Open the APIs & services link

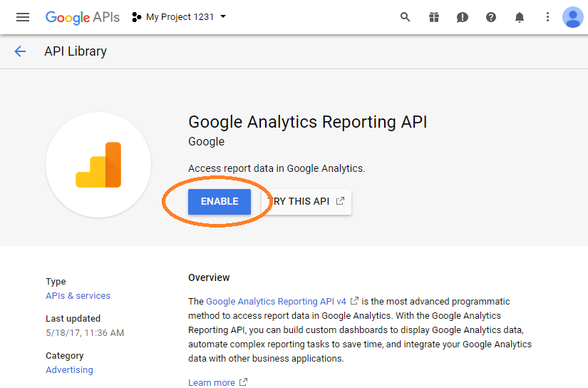78,296
